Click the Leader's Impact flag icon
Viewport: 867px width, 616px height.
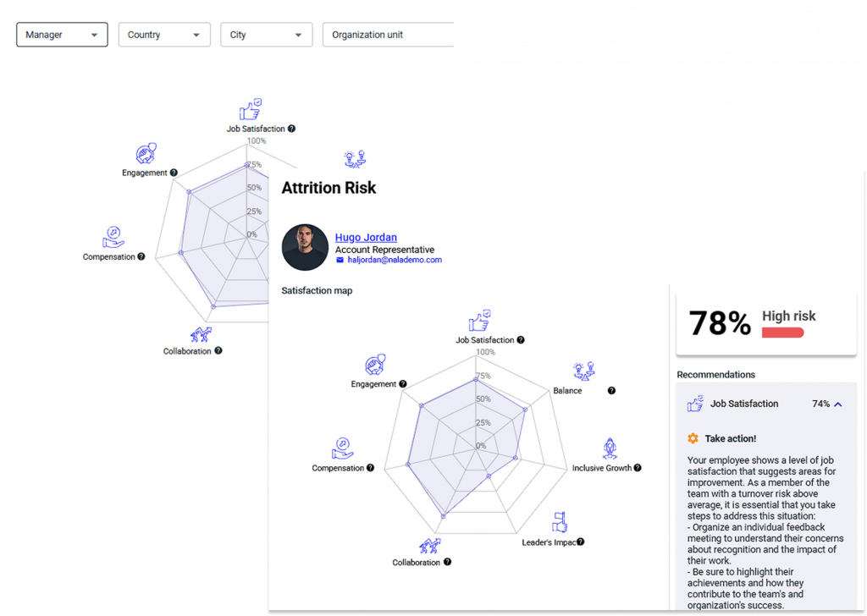click(559, 522)
